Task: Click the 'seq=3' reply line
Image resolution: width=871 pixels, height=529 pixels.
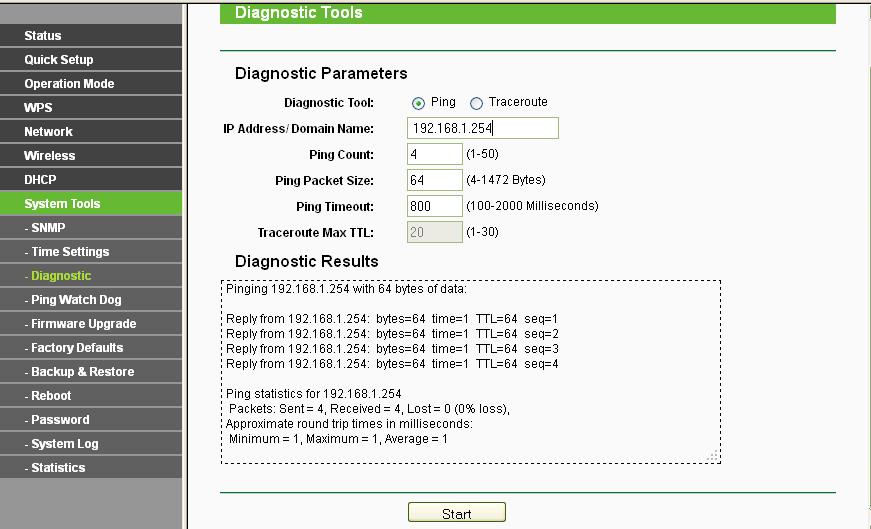Action: click(x=392, y=349)
